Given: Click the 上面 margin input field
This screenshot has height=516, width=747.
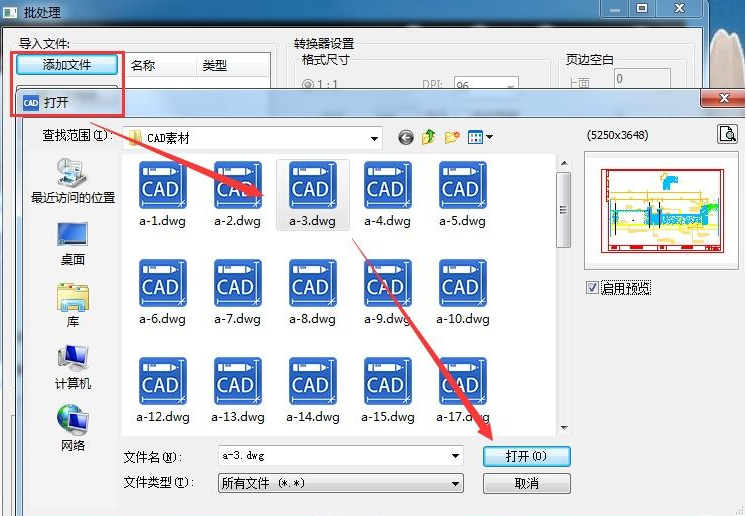Looking at the screenshot, I should coord(642,79).
